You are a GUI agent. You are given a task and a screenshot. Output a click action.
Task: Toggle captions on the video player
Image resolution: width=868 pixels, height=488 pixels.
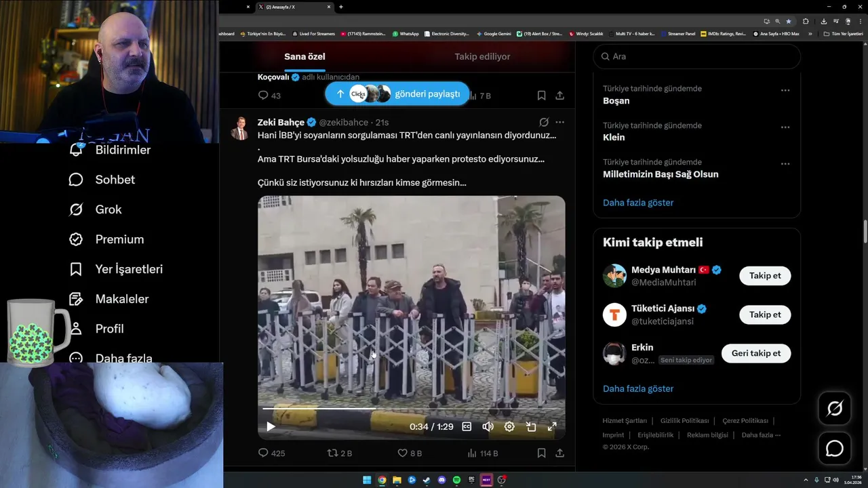coord(467,426)
